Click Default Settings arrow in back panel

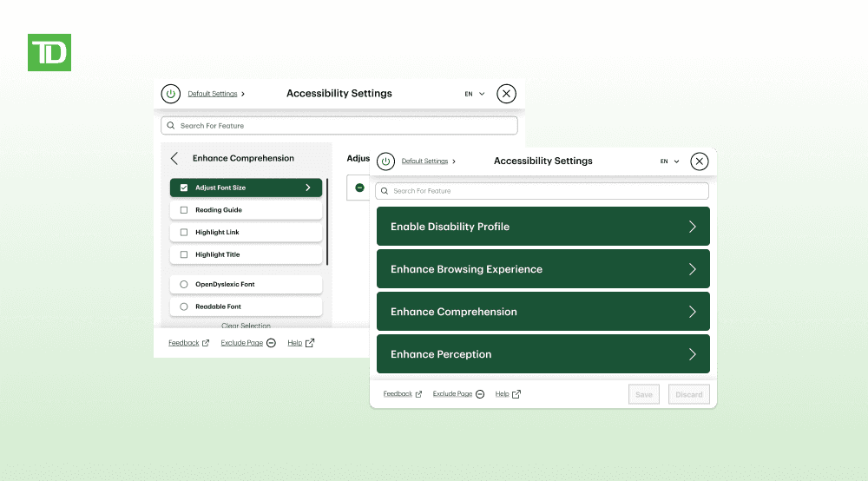(243, 94)
